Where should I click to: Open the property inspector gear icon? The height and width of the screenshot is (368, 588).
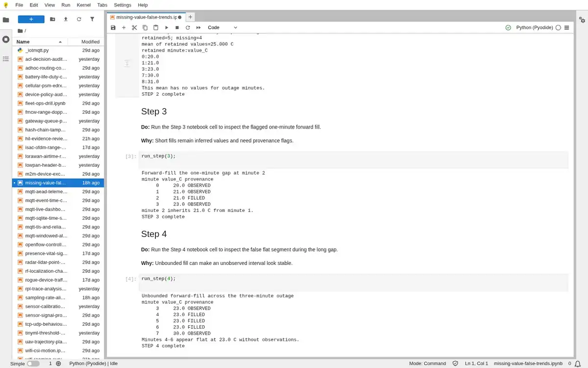(x=582, y=20)
